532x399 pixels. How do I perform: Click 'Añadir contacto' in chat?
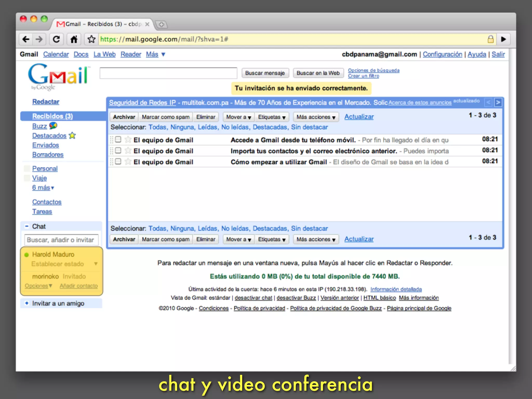[79, 286]
